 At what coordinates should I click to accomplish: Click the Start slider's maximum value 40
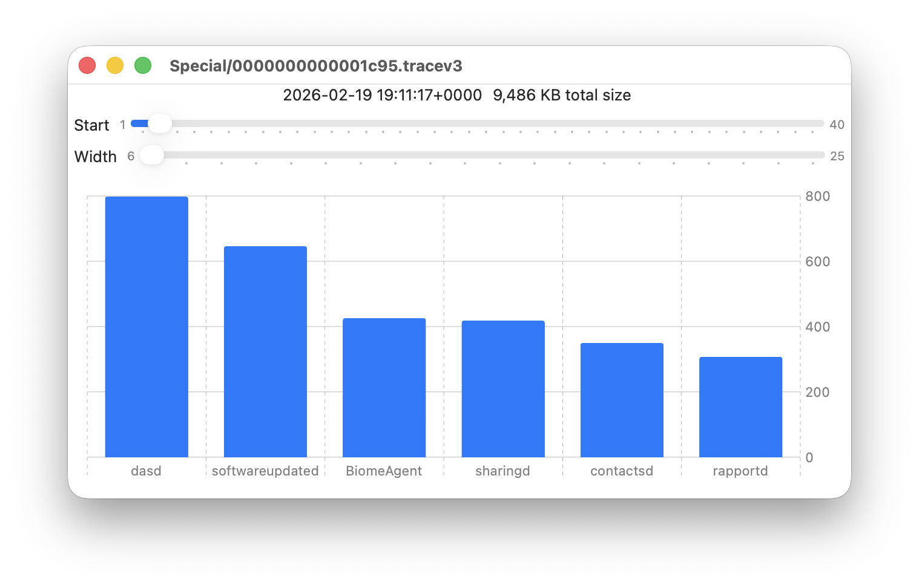coord(837,125)
